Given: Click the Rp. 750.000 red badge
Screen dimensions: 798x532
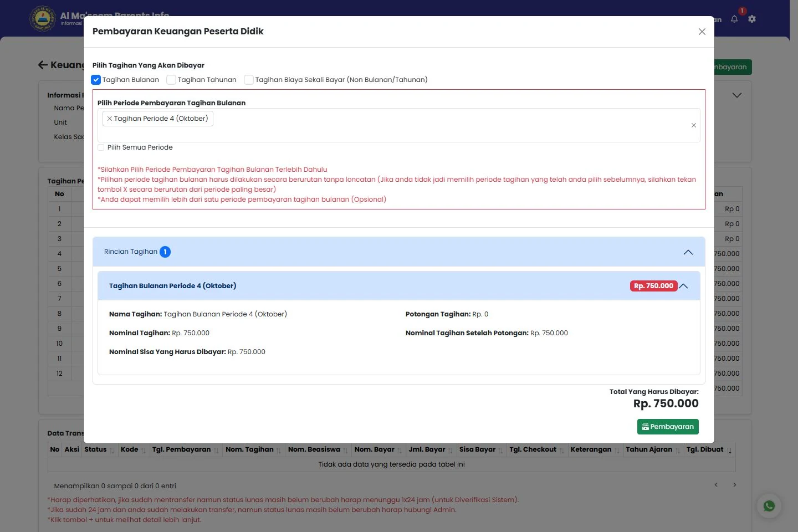Looking at the screenshot, I should (x=653, y=286).
